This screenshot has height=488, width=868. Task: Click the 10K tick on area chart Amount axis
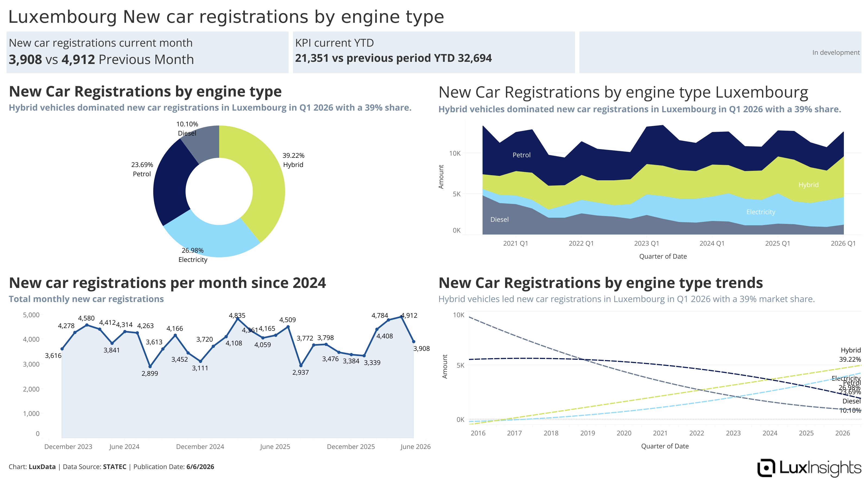tap(455, 153)
